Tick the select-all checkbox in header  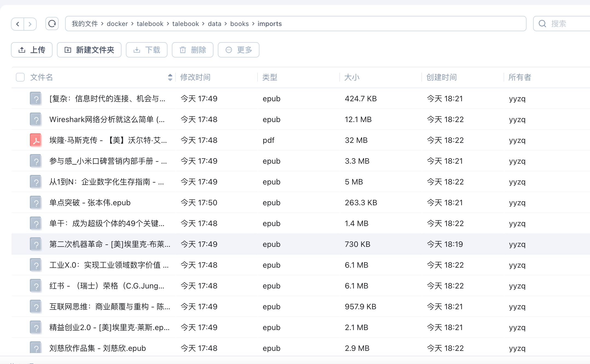(20, 77)
